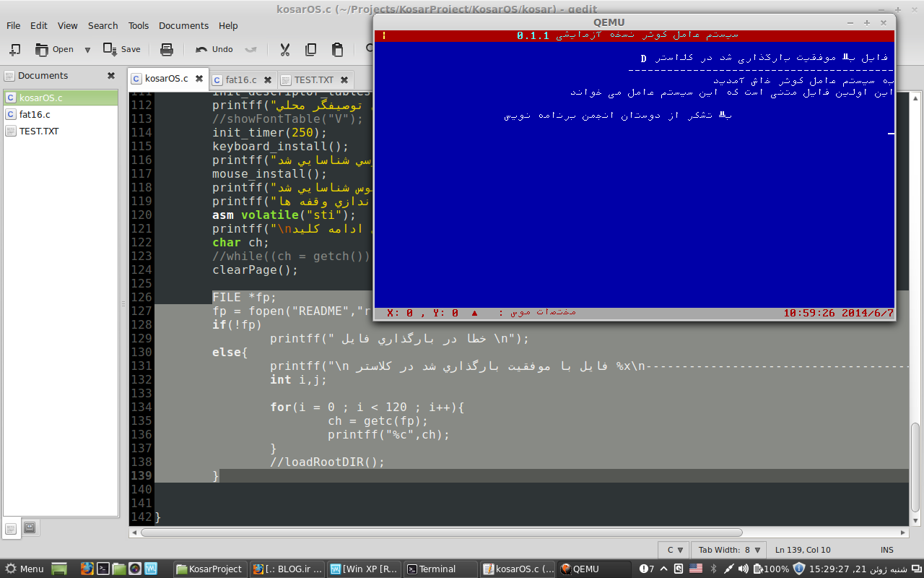
Task: Open the notifications tray icon showing 7
Action: (x=647, y=569)
